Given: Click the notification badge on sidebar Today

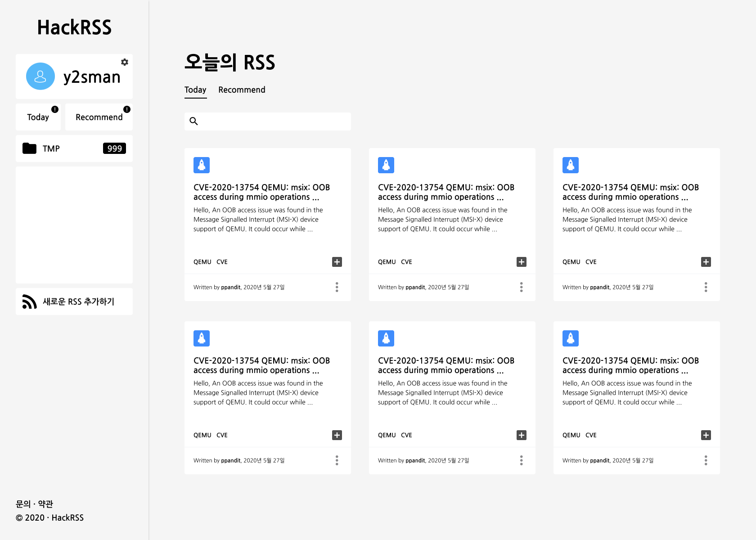Looking at the screenshot, I should click(x=55, y=109).
